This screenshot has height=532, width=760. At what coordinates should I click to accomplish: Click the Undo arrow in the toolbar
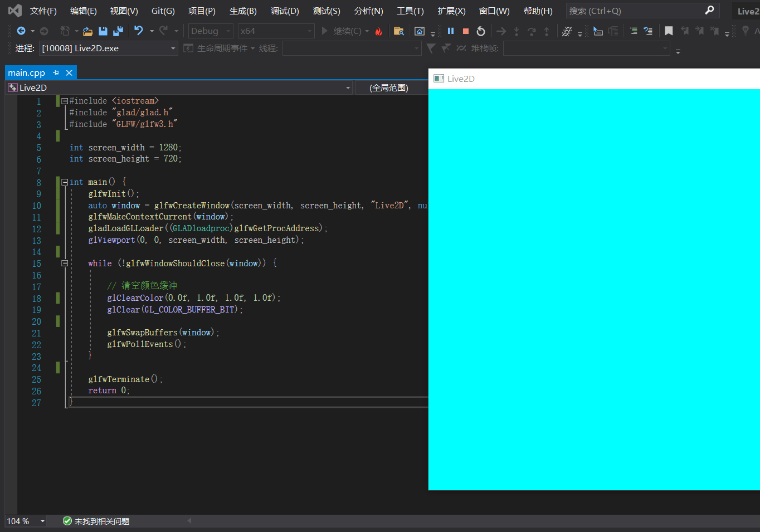click(x=139, y=31)
